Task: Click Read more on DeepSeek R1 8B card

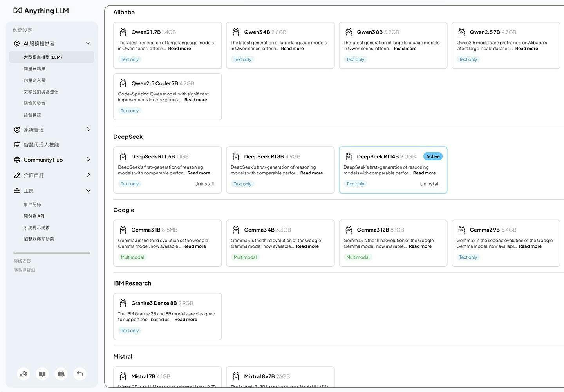Action: click(x=311, y=173)
